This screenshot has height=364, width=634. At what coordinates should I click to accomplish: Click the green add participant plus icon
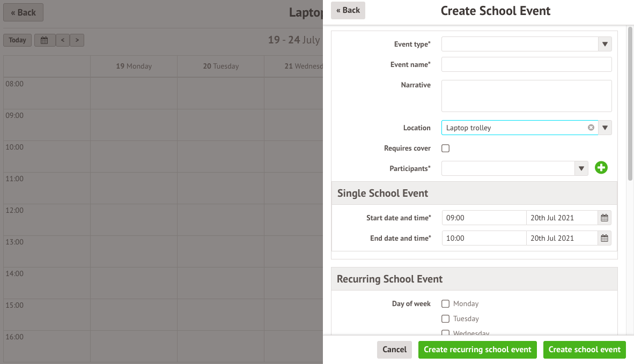(x=601, y=168)
